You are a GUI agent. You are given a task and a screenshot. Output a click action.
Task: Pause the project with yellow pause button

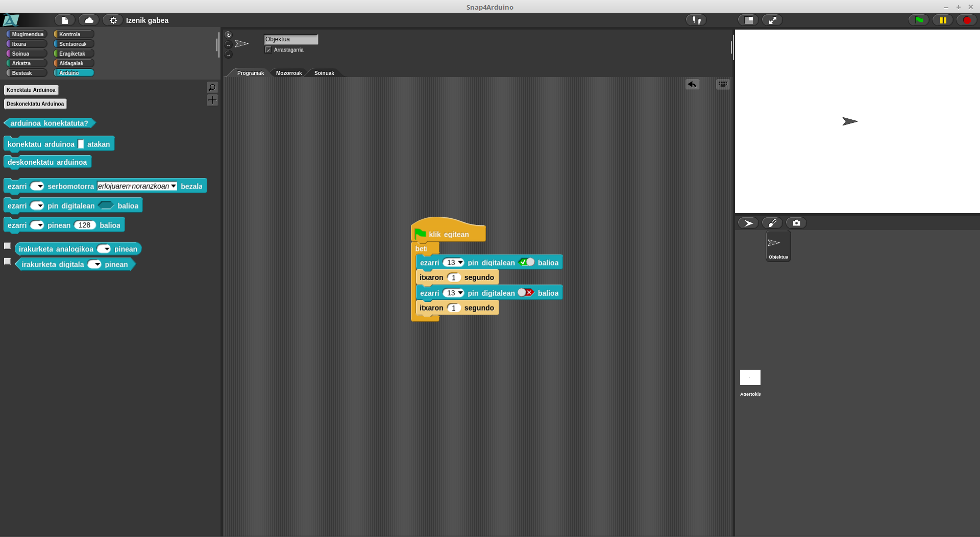tap(943, 20)
